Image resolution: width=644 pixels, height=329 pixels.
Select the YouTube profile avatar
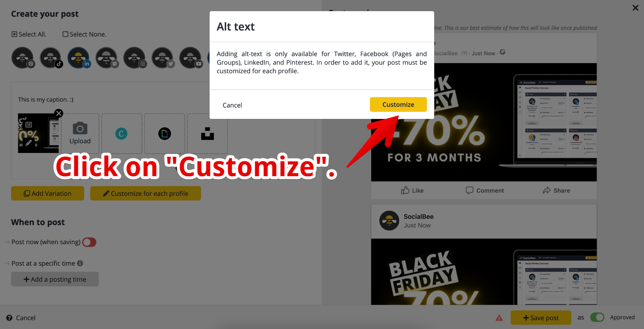(190, 58)
